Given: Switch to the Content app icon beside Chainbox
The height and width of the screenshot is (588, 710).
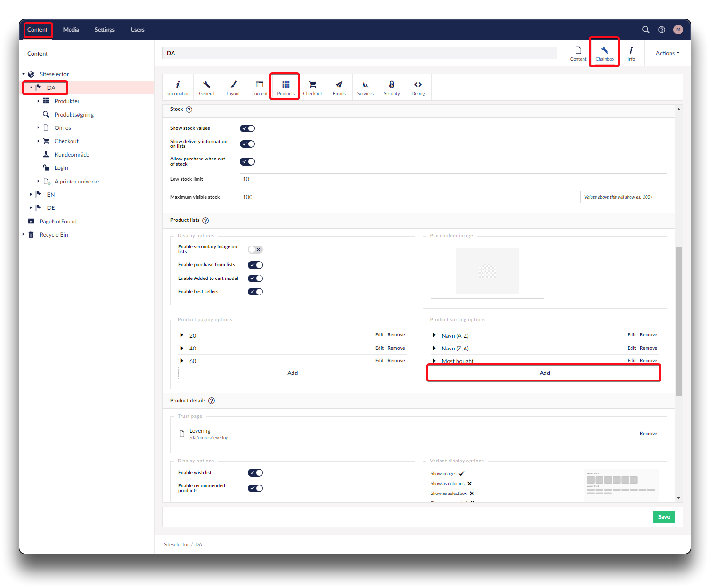Looking at the screenshot, I should 578,53.
